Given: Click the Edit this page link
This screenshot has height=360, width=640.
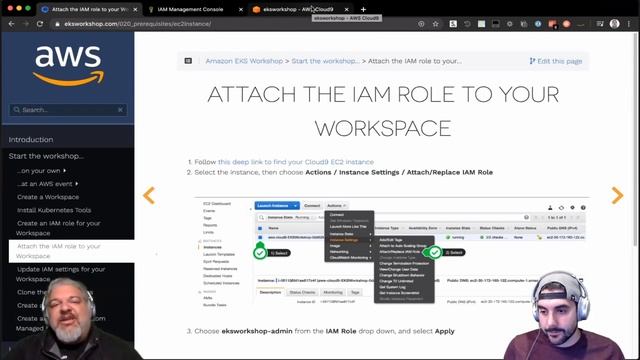Looking at the screenshot, I should tap(556, 61).
